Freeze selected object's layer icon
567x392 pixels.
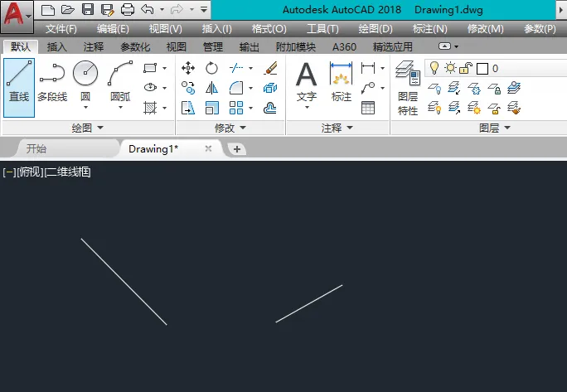(474, 88)
